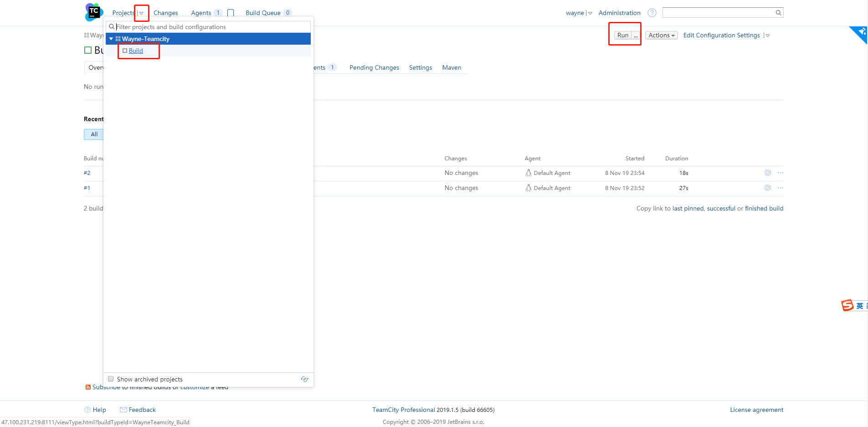Click the configure visible projects icon
The width and height of the screenshot is (868, 427).
pos(305,379)
